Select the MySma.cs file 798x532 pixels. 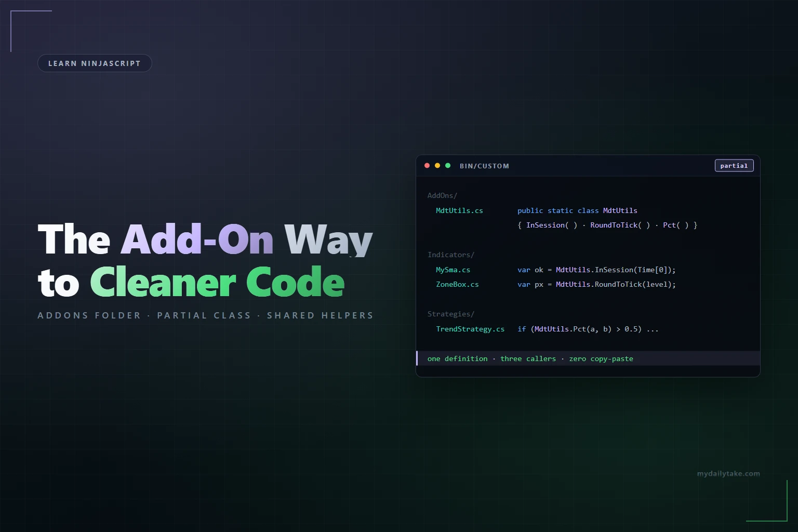(x=453, y=270)
